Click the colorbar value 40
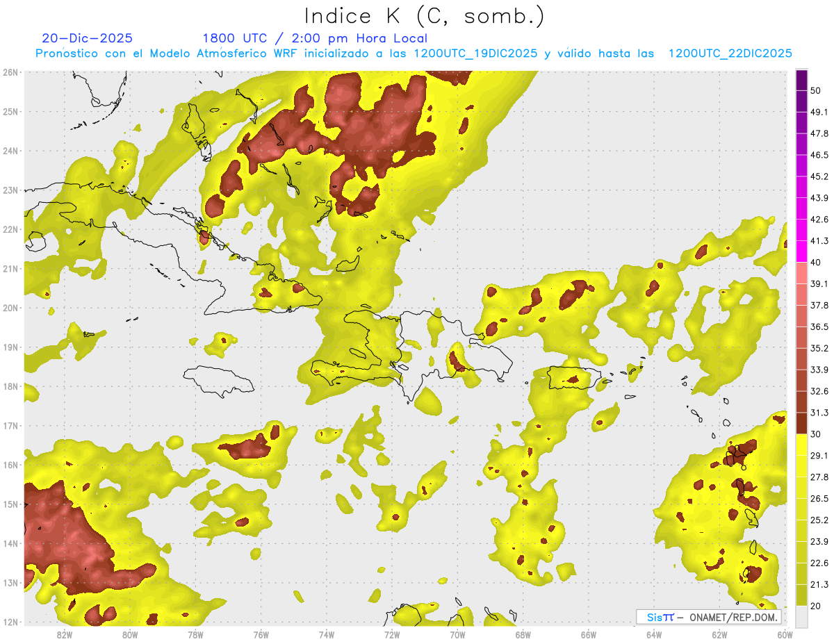834x644 pixels. 816,262
